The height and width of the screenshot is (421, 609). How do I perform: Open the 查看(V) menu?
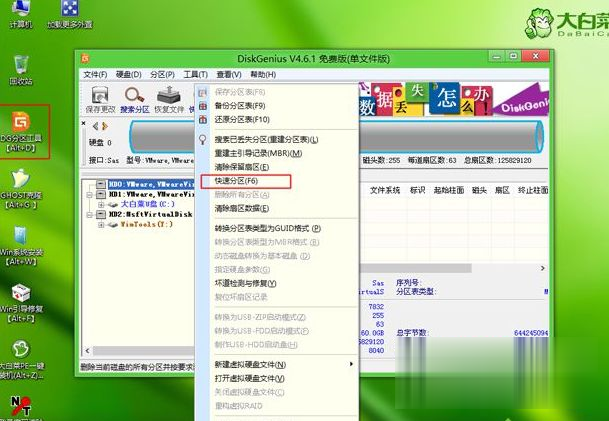229,74
